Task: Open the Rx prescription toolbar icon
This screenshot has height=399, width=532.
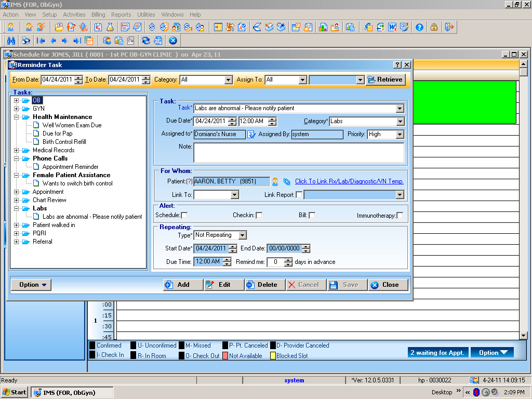Action: [98, 27]
